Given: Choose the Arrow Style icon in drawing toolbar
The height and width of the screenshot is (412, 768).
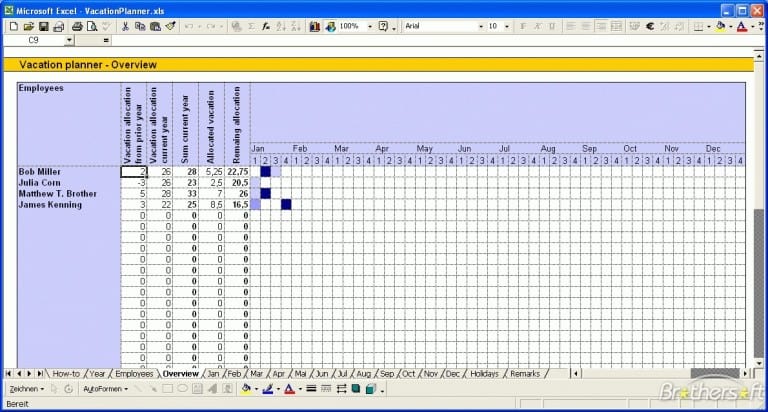Looking at the screenshot, I should [341, 389].
